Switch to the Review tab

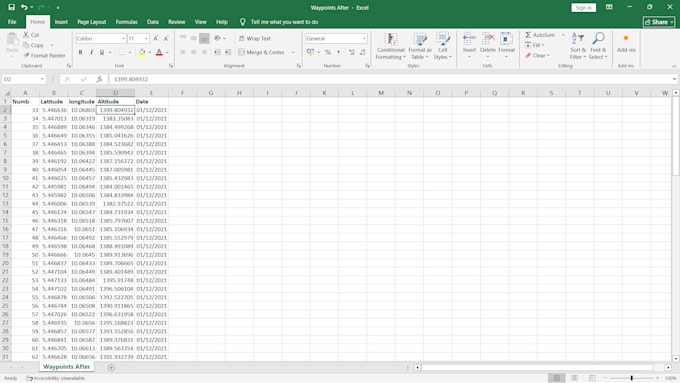[x=177, y=22]
